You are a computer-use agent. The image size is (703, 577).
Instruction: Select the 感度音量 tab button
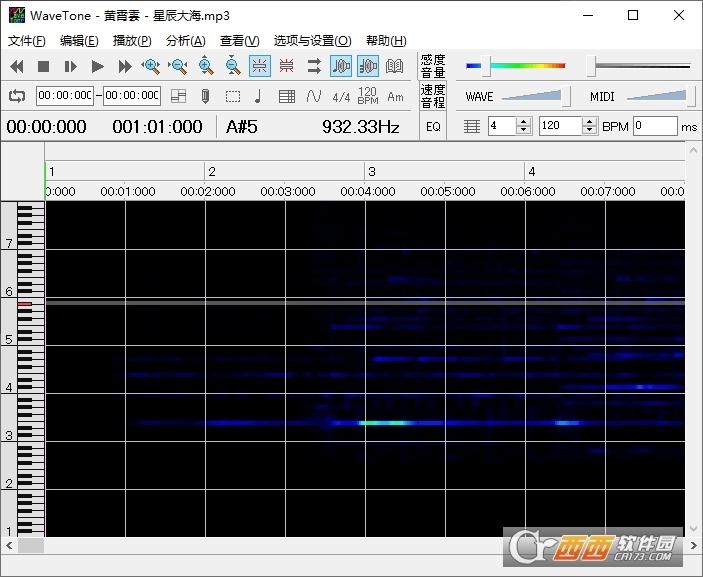[433, 66]
